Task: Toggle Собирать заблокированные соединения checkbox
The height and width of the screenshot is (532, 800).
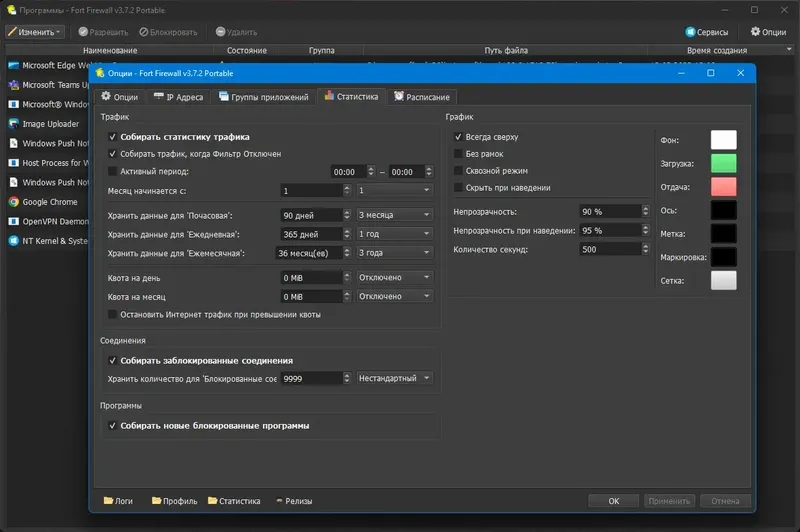Action: tap(112, 360)
